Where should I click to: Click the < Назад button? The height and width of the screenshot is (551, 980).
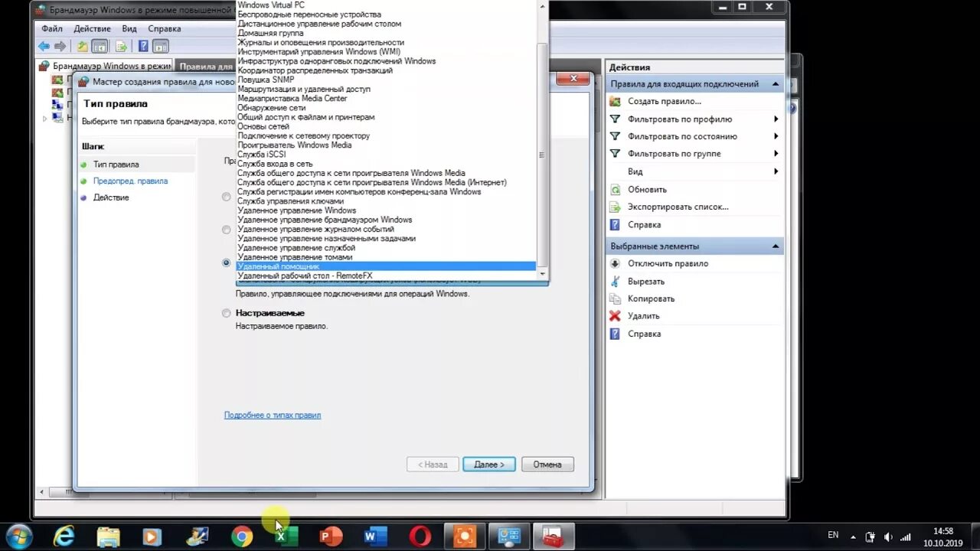[433, 465]
